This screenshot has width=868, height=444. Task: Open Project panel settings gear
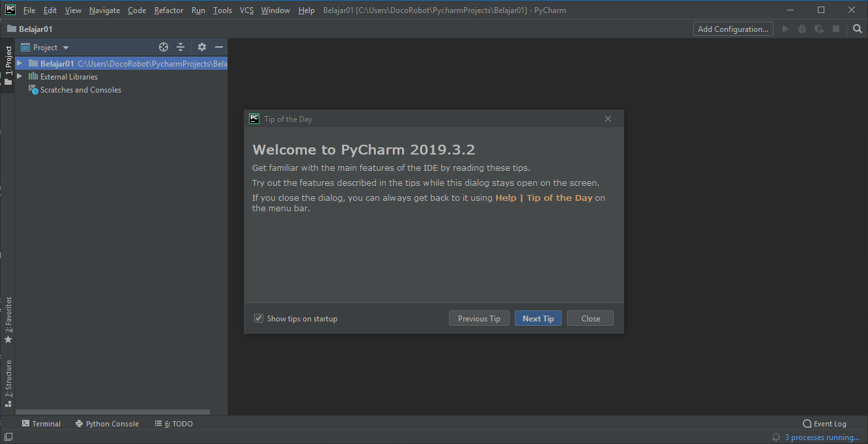point(201,47)
